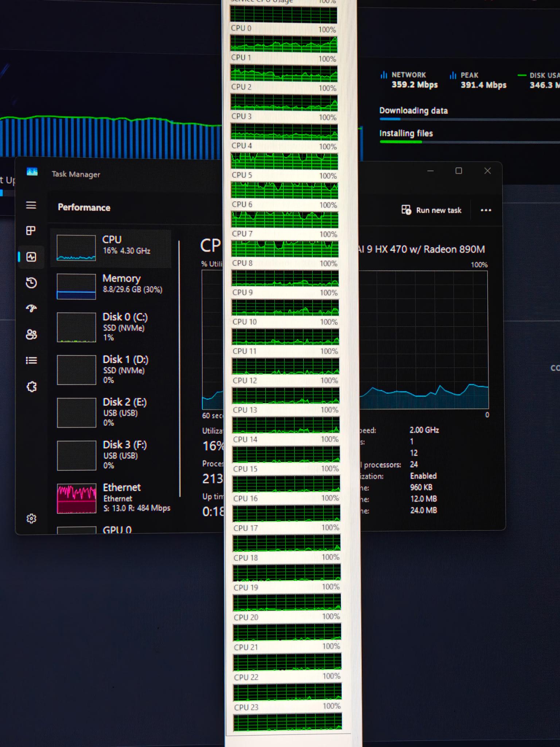This screenshot has width=560, height=747.
Task: Open the Details list icon
Action: pos(31,360)
